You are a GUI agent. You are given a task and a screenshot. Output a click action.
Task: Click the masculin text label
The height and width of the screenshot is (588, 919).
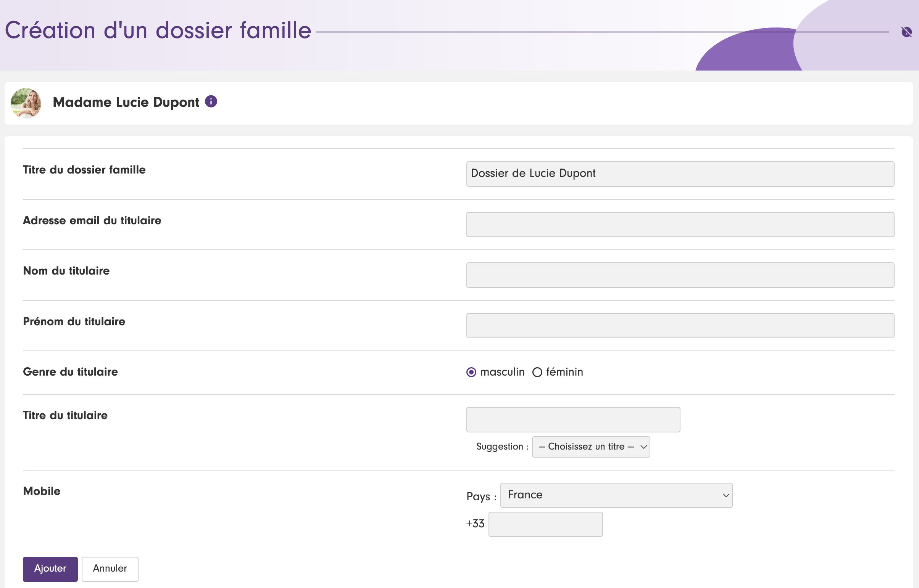coord(502,372)
